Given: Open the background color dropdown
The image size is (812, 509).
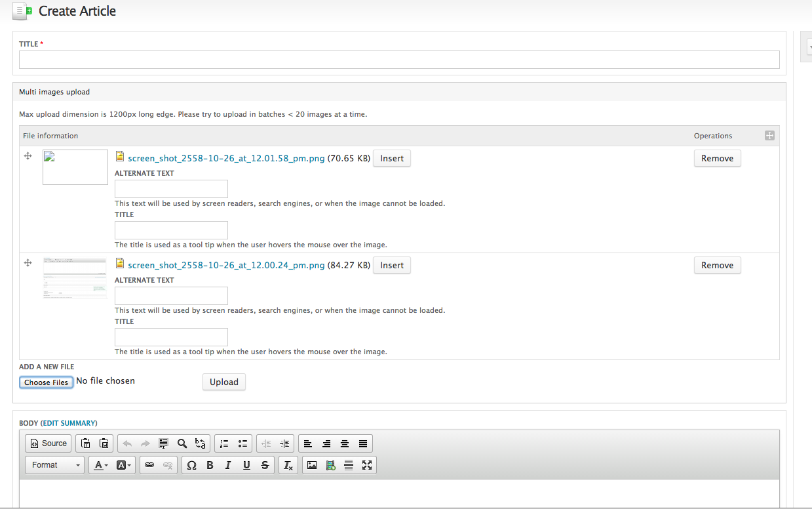Looking at the screenshot, I should (124, 465).
